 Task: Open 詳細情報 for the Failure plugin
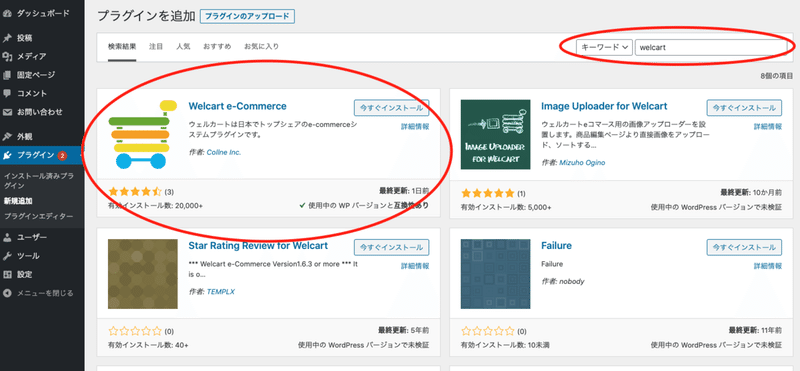(767, 266)
